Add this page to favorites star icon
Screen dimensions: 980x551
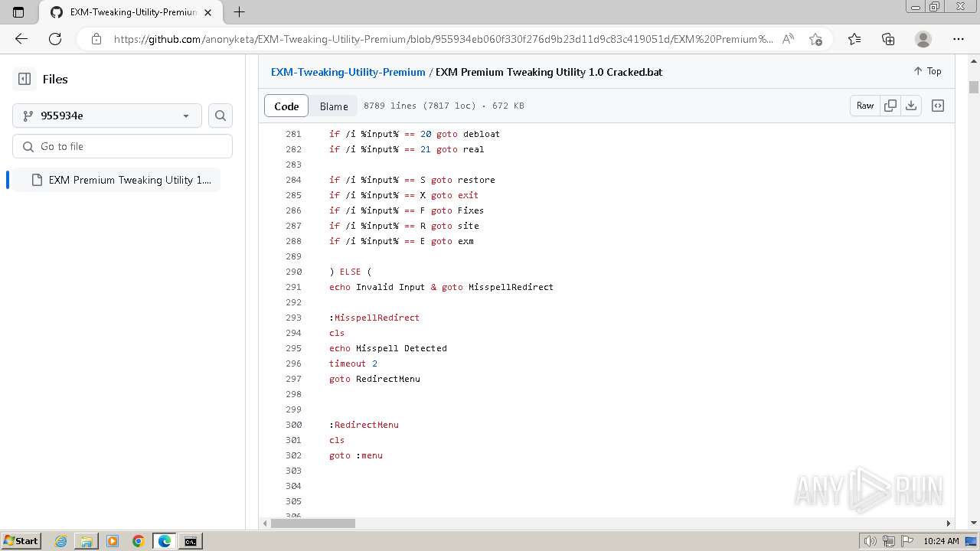[x=815, y=39]
